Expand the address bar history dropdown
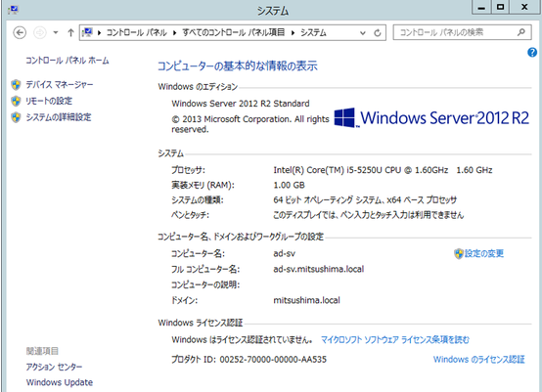 (363, 33)
